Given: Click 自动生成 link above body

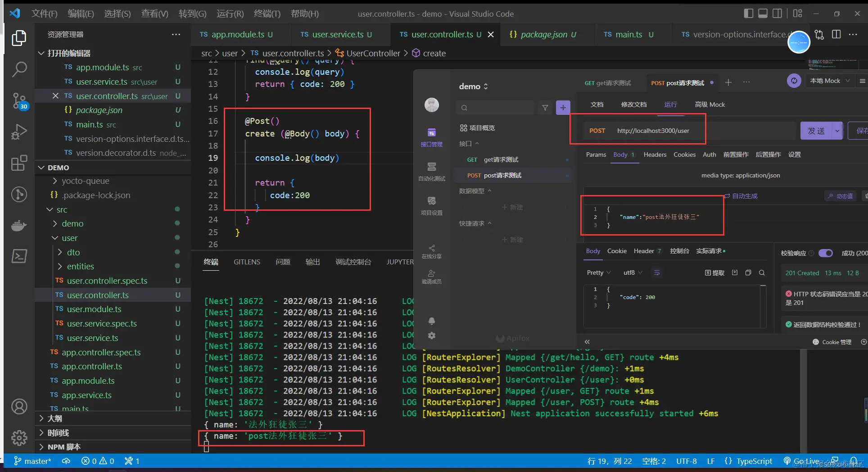Looking at the screenshot, I should [741, 196].
